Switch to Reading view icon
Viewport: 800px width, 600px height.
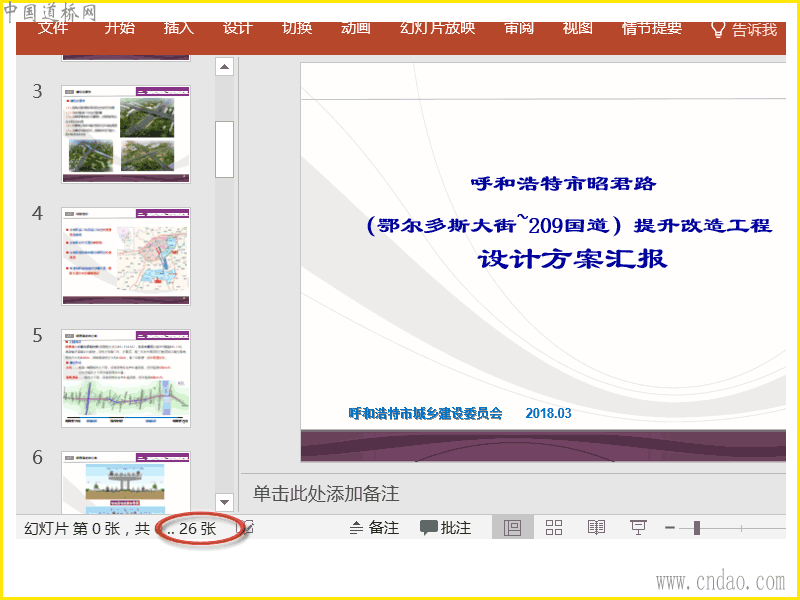[x=596, y=528]
